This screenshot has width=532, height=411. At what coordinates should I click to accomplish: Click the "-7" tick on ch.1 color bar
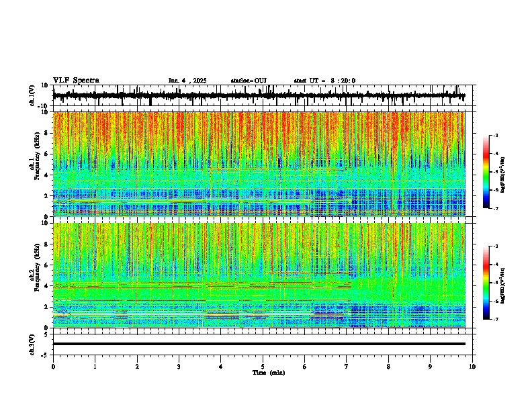[496, 208]
